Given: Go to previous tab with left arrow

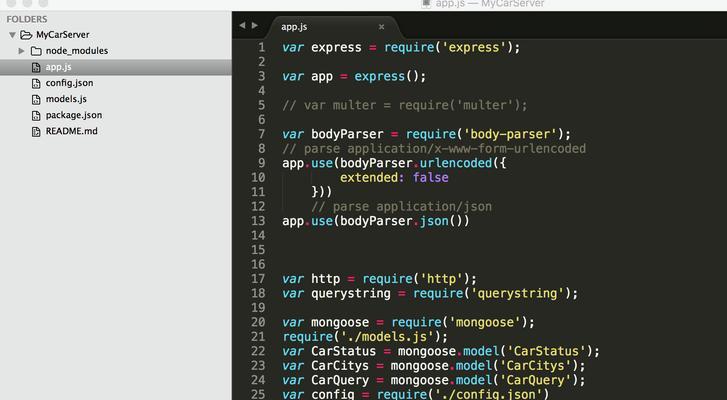Looking at the screenshot, I should pos(242,25).
